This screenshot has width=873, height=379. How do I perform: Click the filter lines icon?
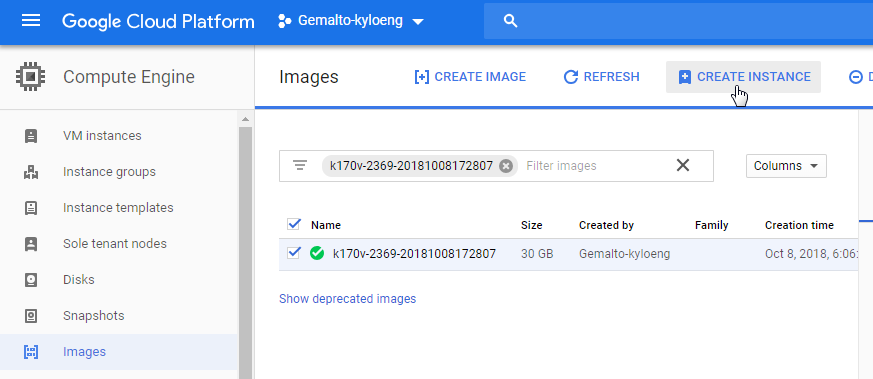point(300,166)
